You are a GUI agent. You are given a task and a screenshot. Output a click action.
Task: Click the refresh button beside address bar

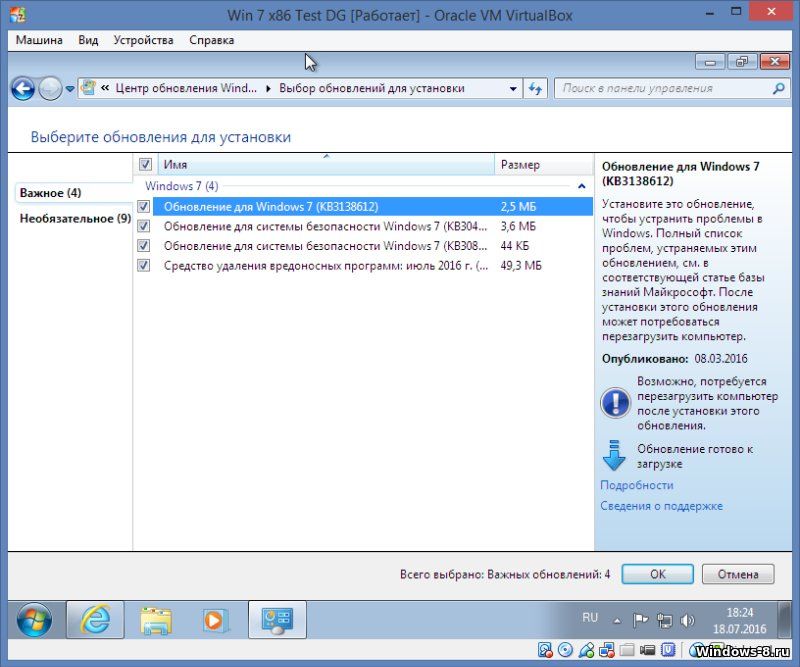coord(535,89)
